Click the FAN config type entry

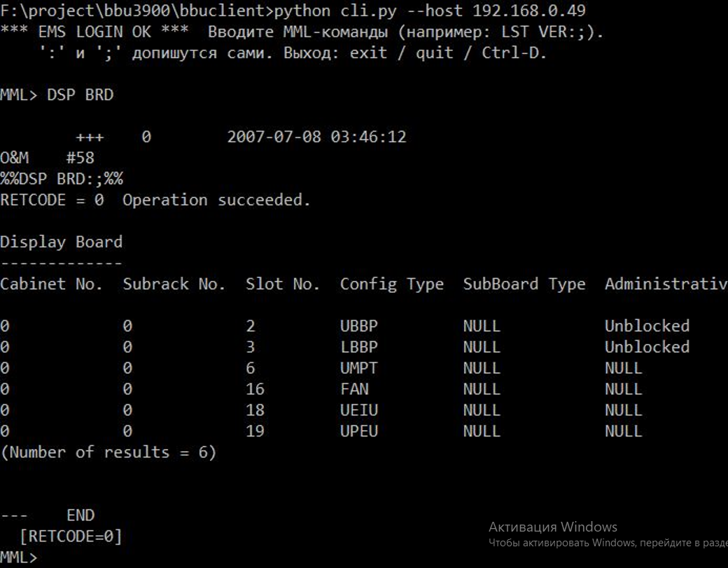(x=354, y=389)
